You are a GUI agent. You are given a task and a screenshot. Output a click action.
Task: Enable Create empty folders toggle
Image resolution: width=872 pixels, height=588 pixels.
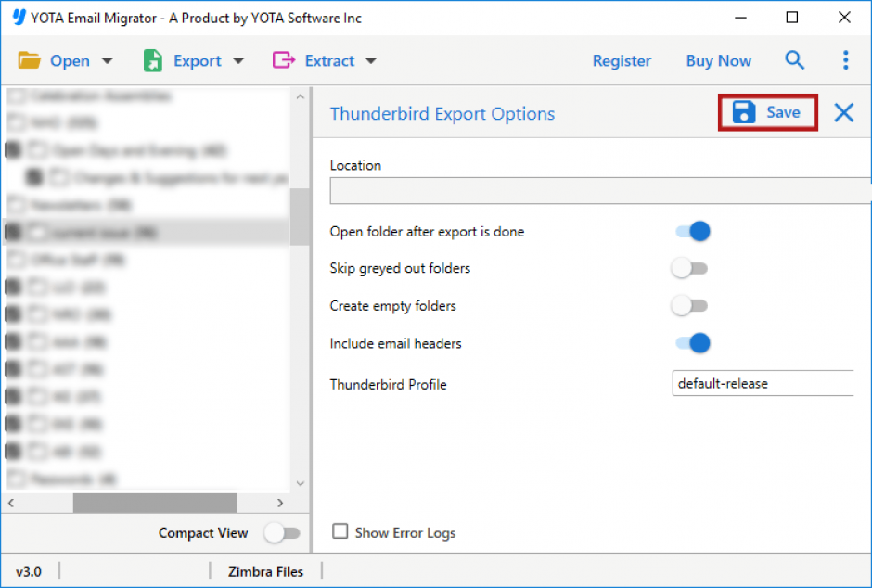690,305
